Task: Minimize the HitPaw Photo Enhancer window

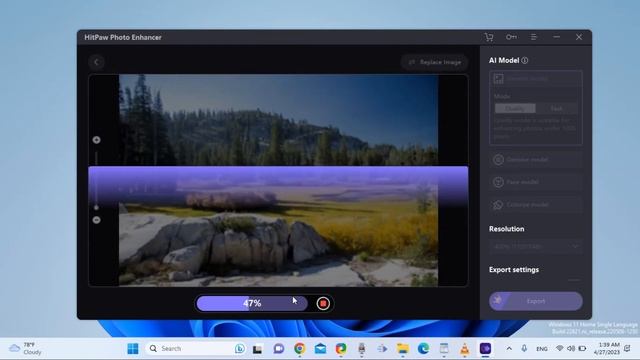Action: coord(556,37)
